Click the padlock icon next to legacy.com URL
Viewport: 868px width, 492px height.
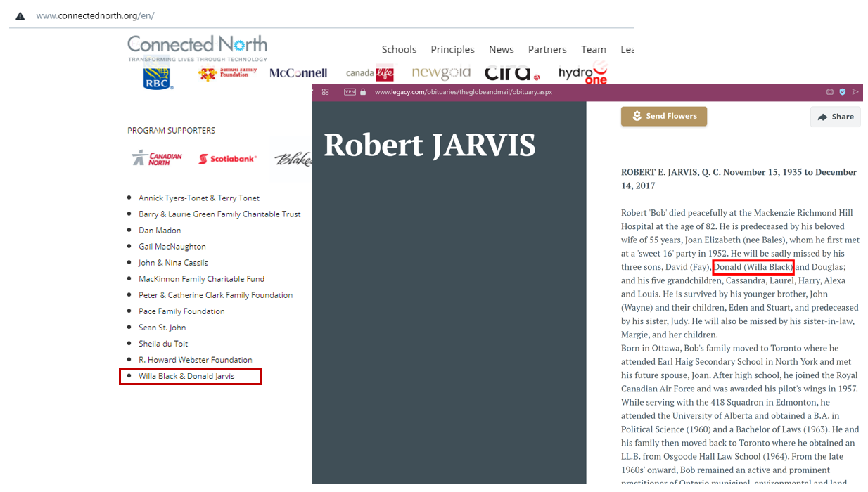363,92
